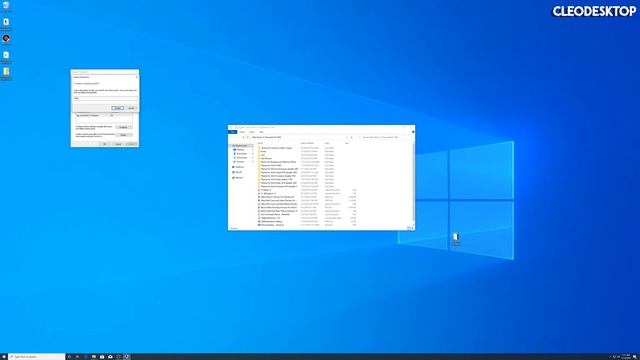Switch to View ribbon tab in Explorer
This screenshot has height=360, width=640.
[x=261, y=132]
